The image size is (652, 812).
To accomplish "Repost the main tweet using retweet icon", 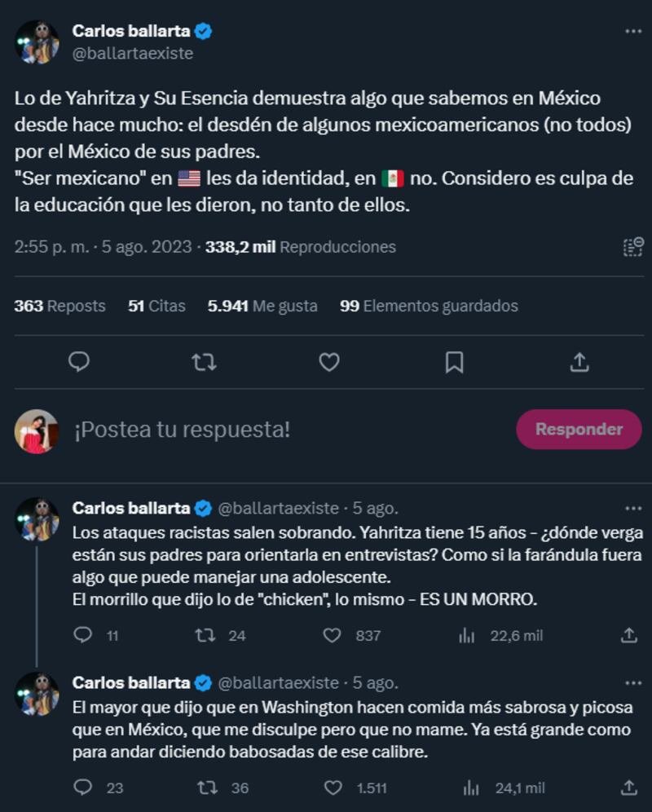I will point(204,361).
